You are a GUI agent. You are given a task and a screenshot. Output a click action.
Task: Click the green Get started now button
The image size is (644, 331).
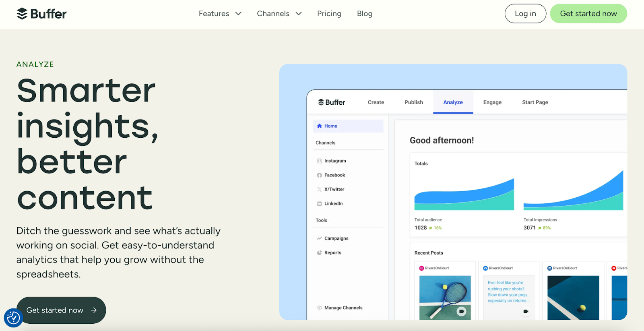click(x=588, y=14)
